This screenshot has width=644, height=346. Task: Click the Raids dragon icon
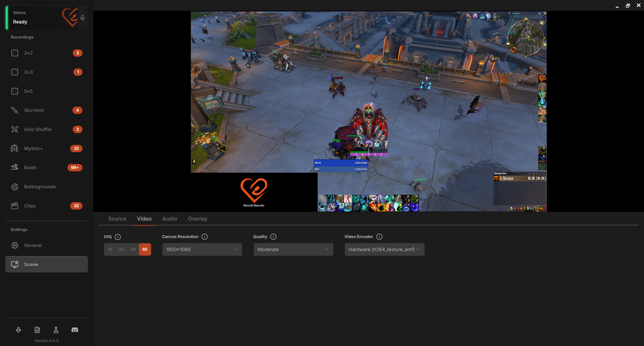point(14,167)
